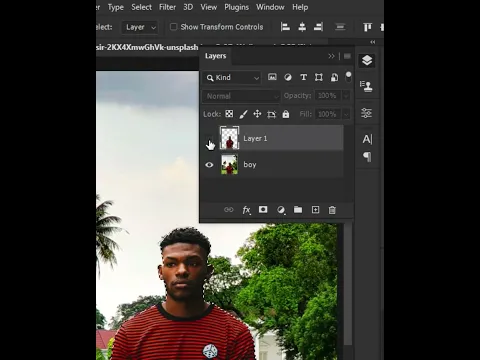The width and height of the screenshot is (480, 360).
Task: Create a new layer
Action: point(315,210)
